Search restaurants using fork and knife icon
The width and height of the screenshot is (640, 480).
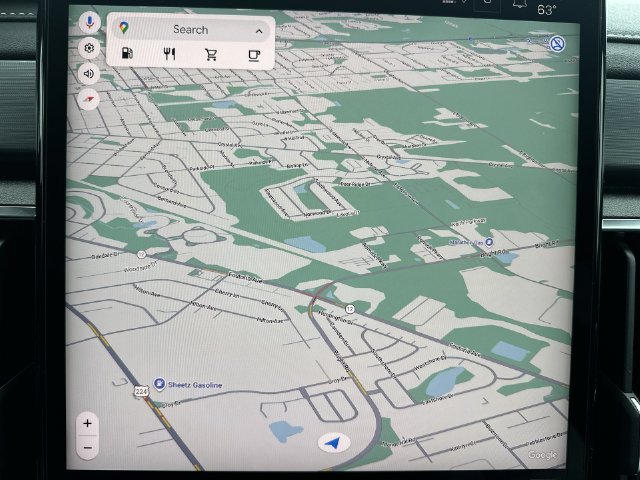pos(169,54)
